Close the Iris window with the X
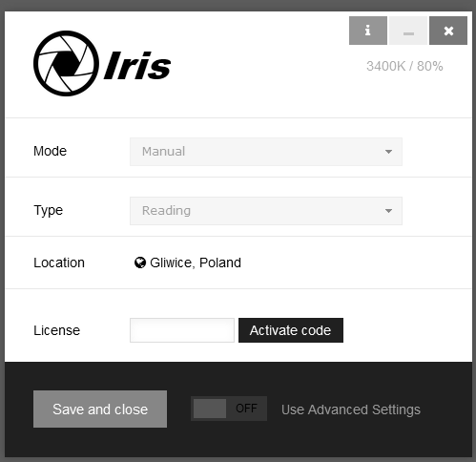Viewport: 476px width, 462px height. [x=448, y=31]
